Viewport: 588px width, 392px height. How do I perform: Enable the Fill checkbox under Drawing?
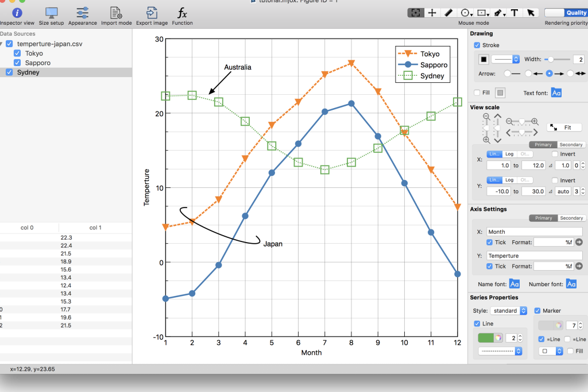click(477, 93)
